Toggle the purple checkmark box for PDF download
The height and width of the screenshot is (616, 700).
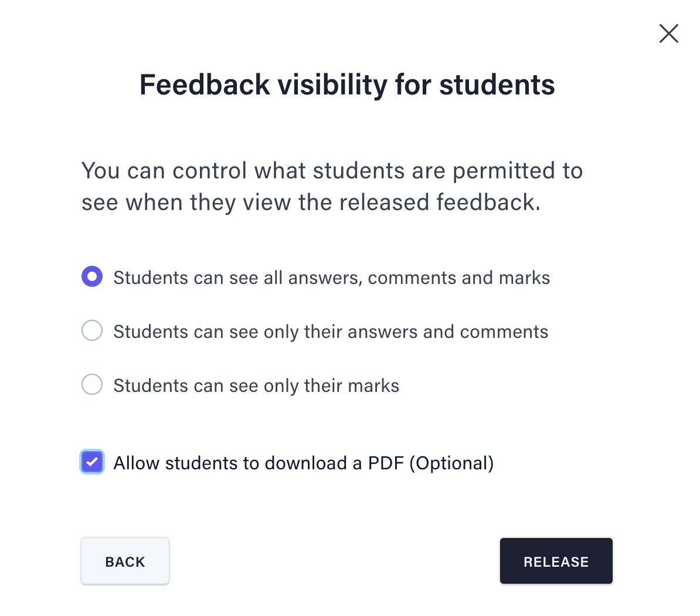click(92, 462)
